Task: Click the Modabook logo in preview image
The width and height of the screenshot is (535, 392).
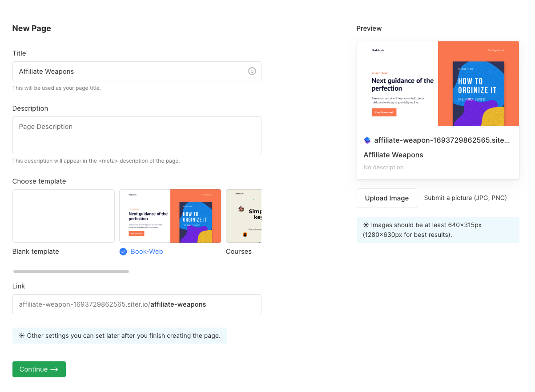Action: point(378,50)
